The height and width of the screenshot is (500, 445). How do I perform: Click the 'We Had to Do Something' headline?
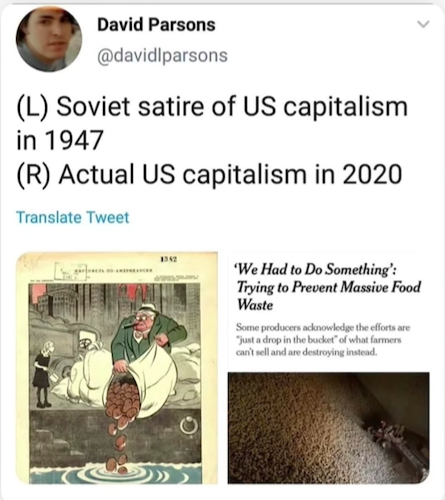point(328,287)
